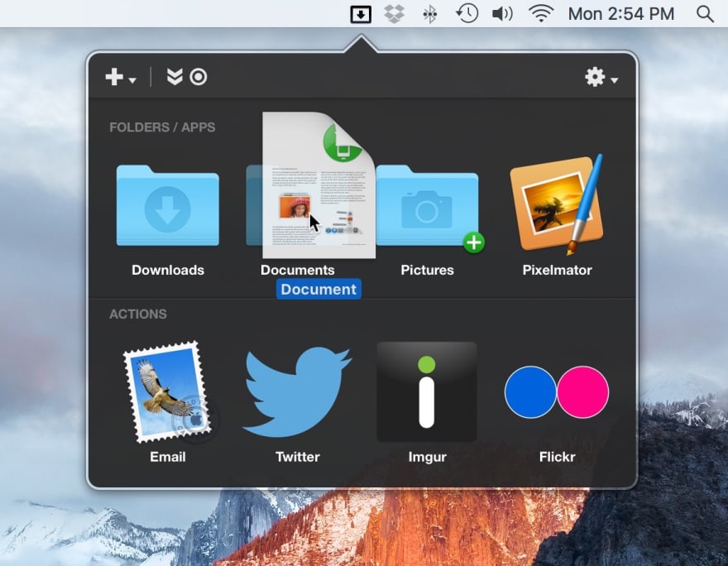Open Spotlight search magnifier

[705, 14]
